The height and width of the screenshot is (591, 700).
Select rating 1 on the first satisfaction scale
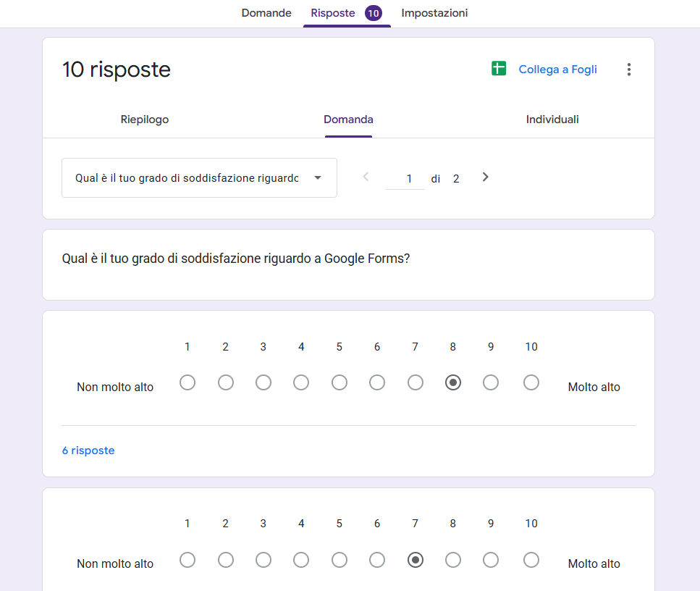187,382
